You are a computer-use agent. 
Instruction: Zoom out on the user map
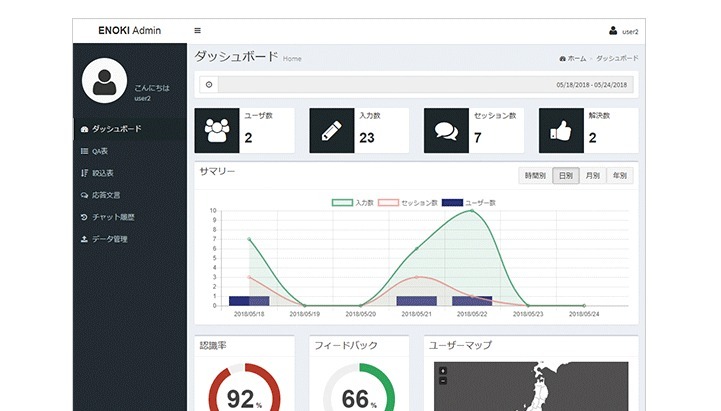tap(443, 381)
